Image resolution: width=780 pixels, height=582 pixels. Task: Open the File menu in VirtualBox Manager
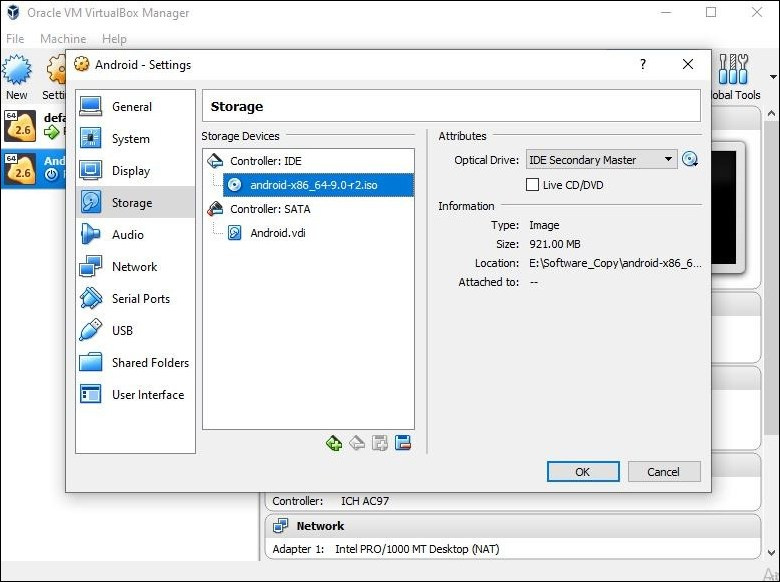point(15,38)
